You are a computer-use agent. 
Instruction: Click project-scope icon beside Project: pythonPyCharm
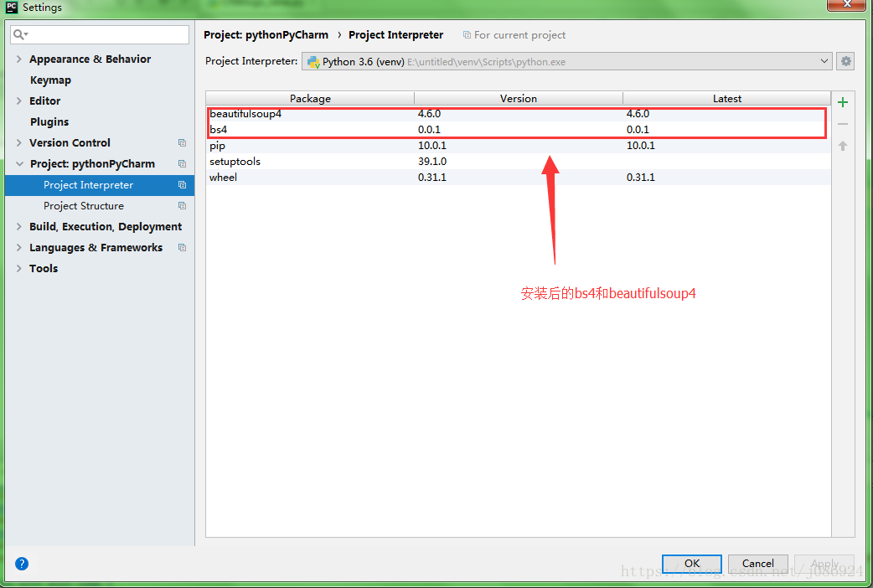[x=182, y=163]
